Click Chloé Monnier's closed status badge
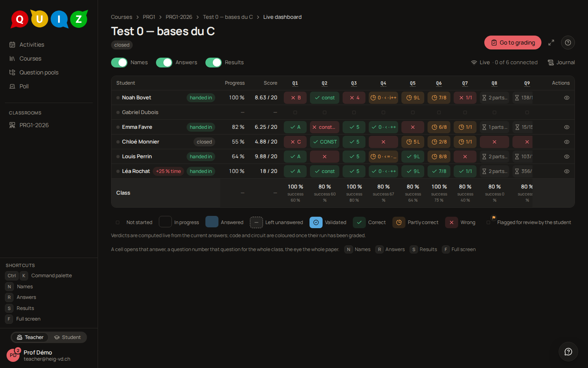 (204, 142)
